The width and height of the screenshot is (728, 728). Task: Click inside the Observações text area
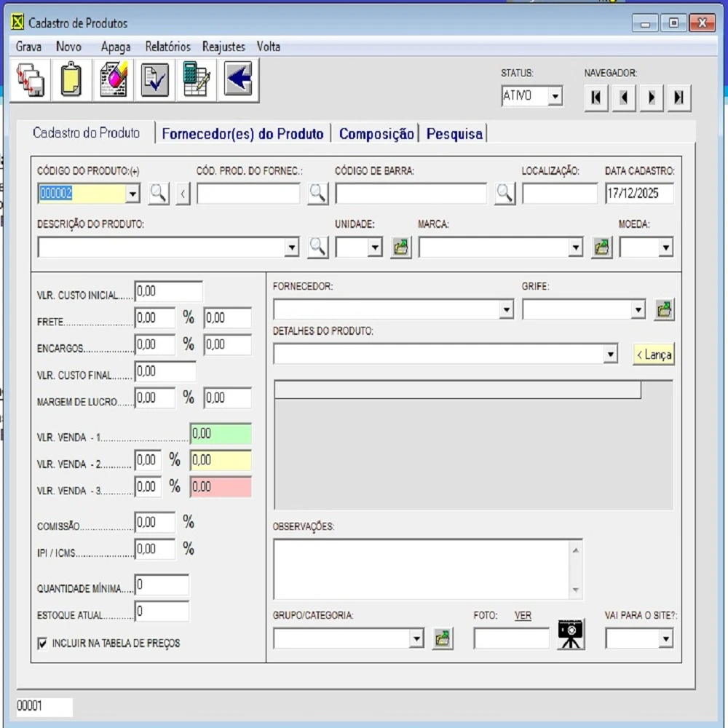coord(421,569)
